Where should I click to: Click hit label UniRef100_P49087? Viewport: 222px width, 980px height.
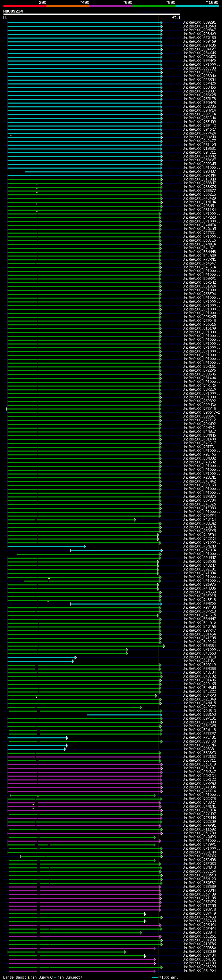point(199,91)
